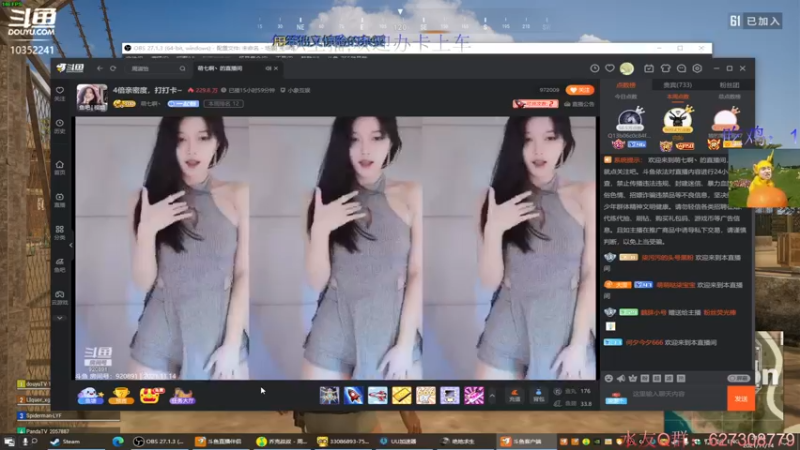Open settings hexagon icon in header

pos(697,68)
